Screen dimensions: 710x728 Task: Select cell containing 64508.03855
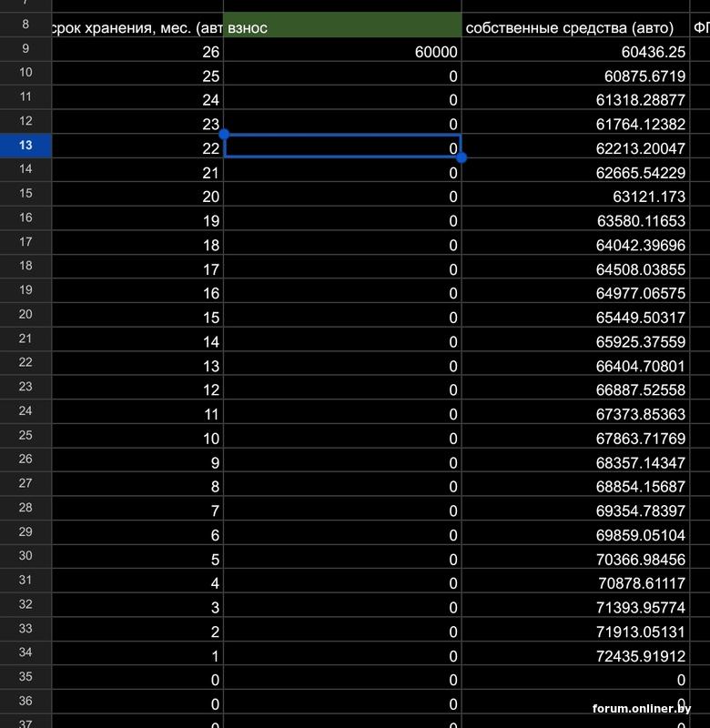[x=575, y=267]
